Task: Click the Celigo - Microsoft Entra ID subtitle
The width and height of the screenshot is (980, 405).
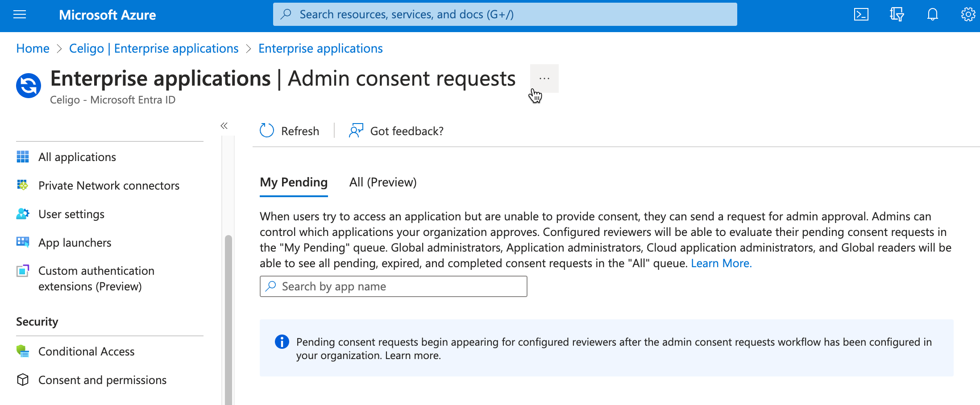Action: [x=112, y=100]
